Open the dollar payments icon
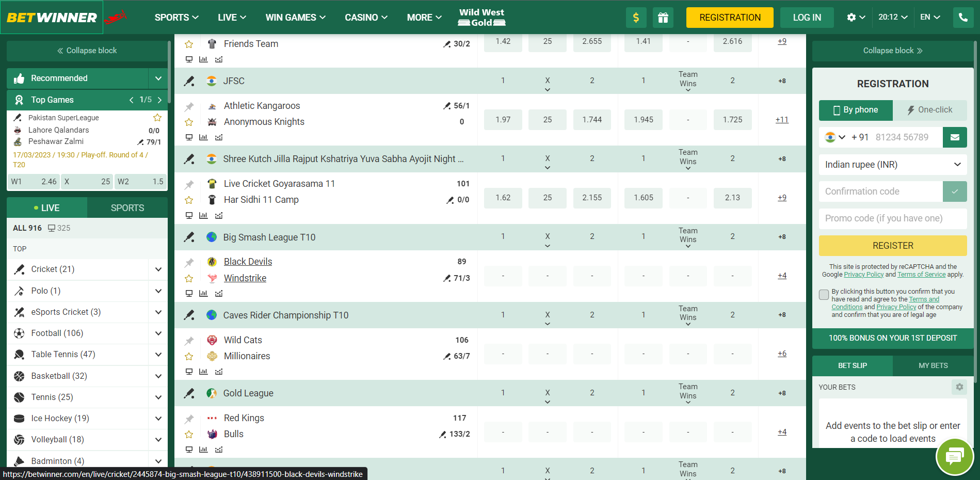The image size is (980, 480). (x=636, y=18)
